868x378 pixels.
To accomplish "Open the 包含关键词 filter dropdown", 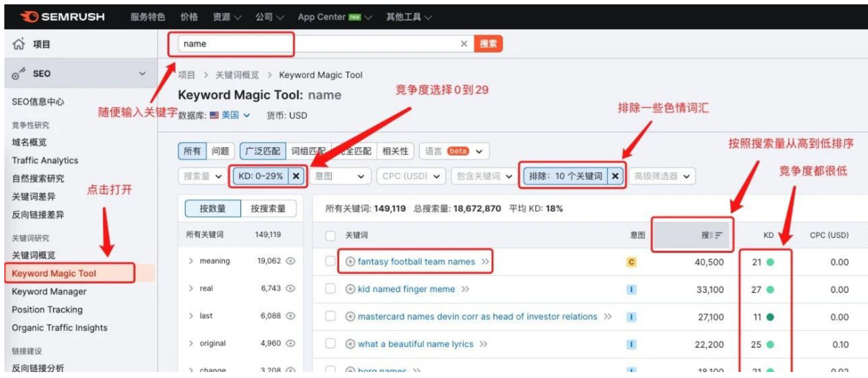I will coord(484,176).
